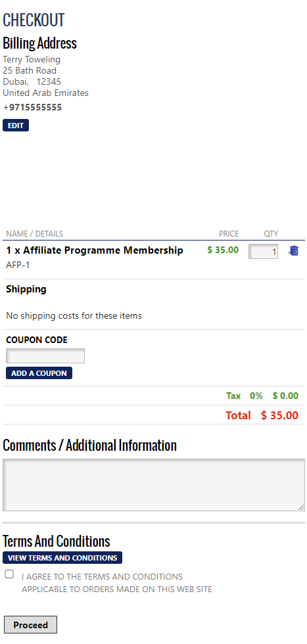307x644 pixels.
Task: Tick the agree to terms checkbox
Action: [x=9, y=574]
